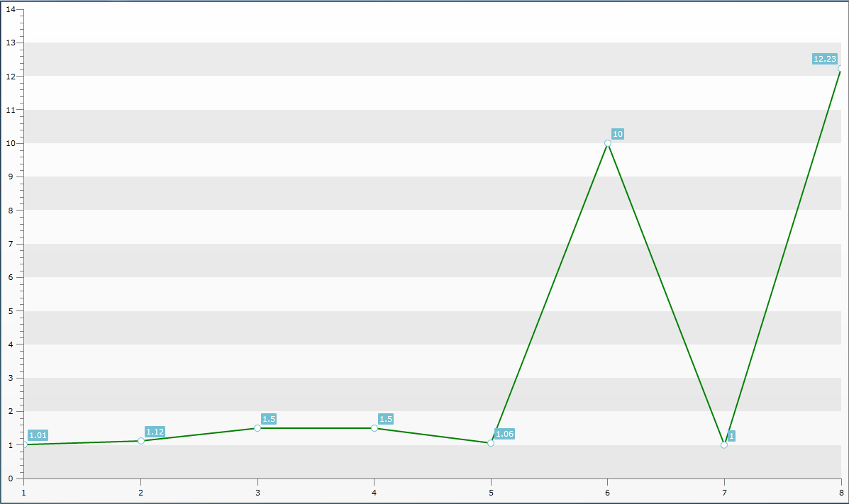The image size is (849, 504).
Task: Click the point marker labeled 1.06
Action: point(491,443)
